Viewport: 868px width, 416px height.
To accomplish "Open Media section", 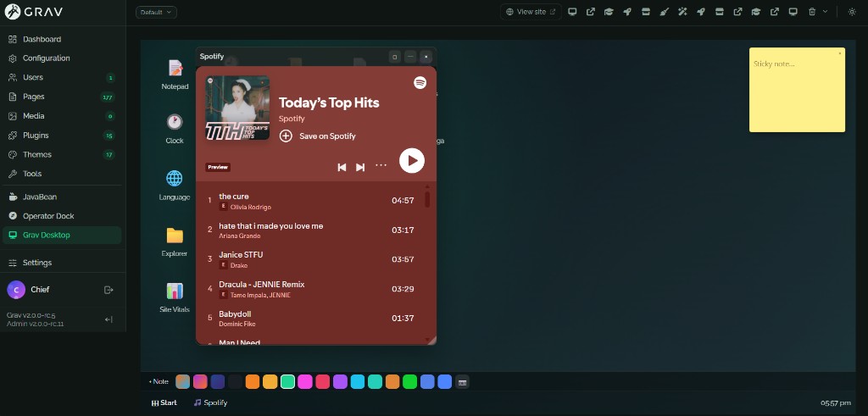I will click(63, 116).
